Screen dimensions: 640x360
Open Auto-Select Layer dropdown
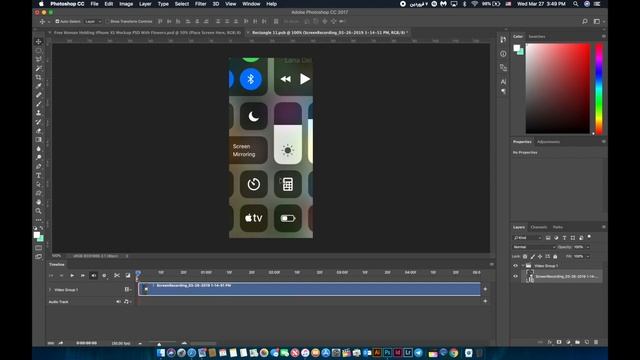tap(93, 21)
